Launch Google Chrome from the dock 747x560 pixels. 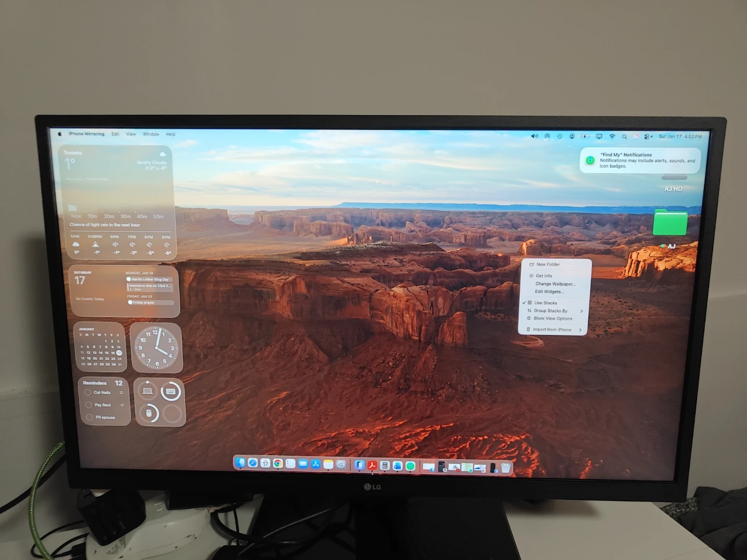[x=278, y=464]
